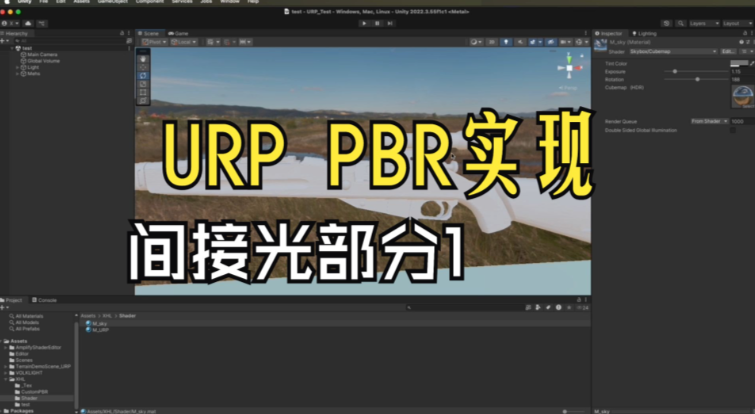Select the Rect tool in Scene toolbar
The height and width of the screenshot is (414, 755).
coord(143,92)
